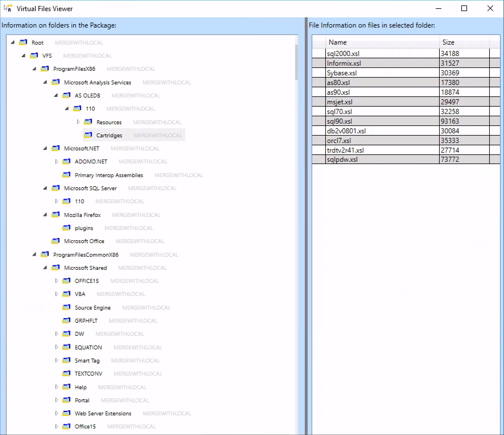Click the Microsoft Office folder icon
The image size is (504, 435).
point(55,241)
